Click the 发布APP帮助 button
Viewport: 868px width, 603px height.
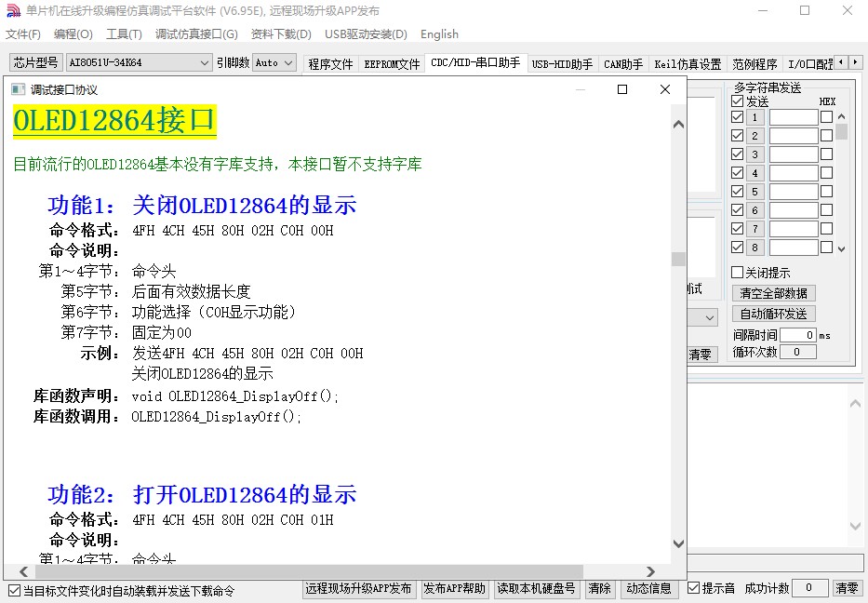coord(454,589)
